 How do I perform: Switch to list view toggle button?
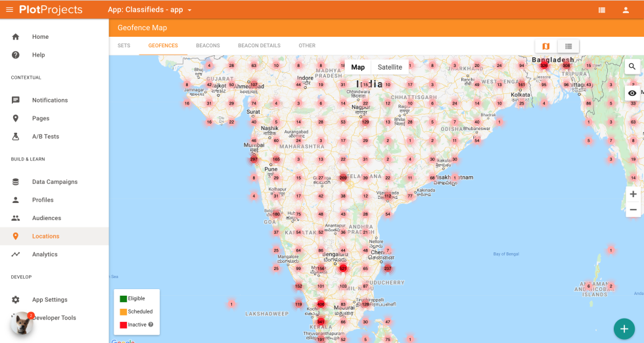(568, 46)
